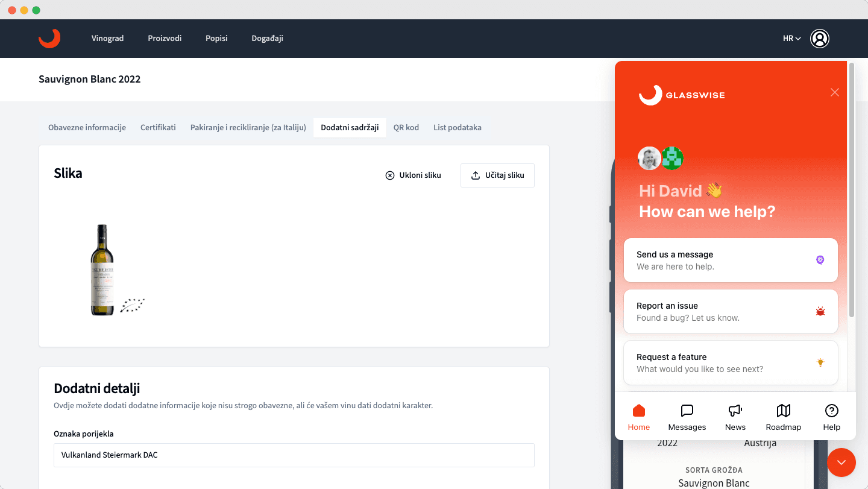
Task: Open Send us a message card
Action: pos(731,260)
